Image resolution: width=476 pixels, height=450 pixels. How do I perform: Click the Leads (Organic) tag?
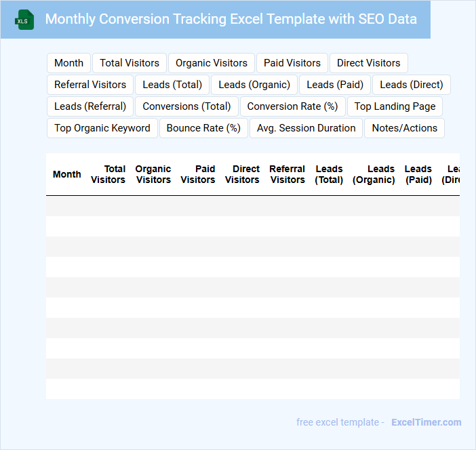click(x=254, y=85)
